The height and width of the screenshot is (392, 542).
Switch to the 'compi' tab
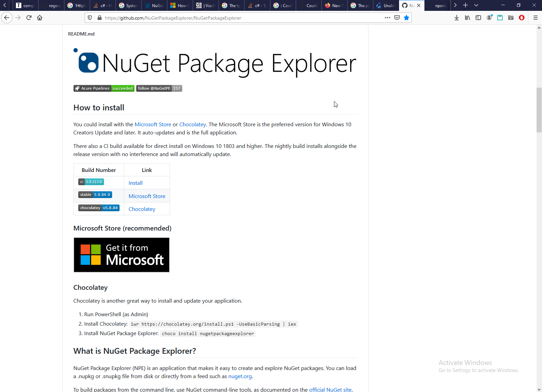[x=25, y=5]
